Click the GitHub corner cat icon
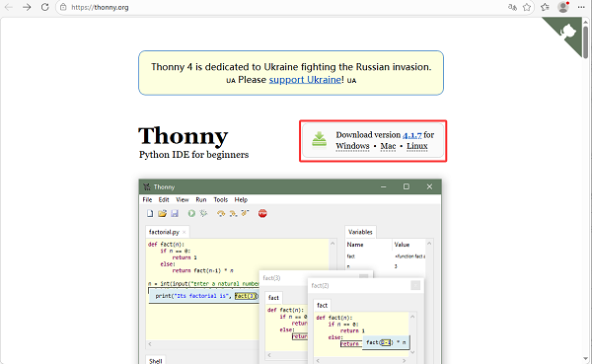The image size is (592, 364). point(567,32)
